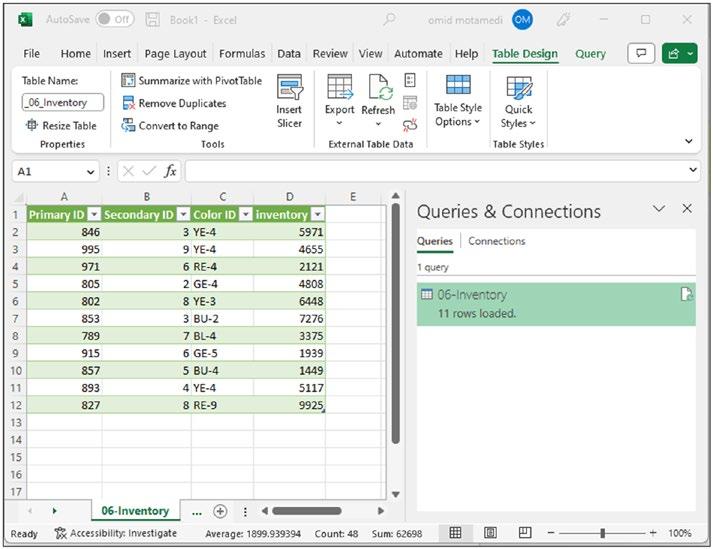Click the zoom slider in status bar

602,534
